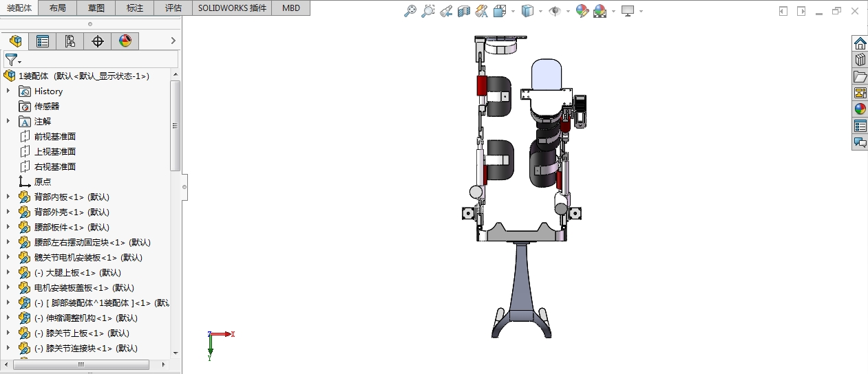Select the 前视基准面 plane in tree

(55, 136)
